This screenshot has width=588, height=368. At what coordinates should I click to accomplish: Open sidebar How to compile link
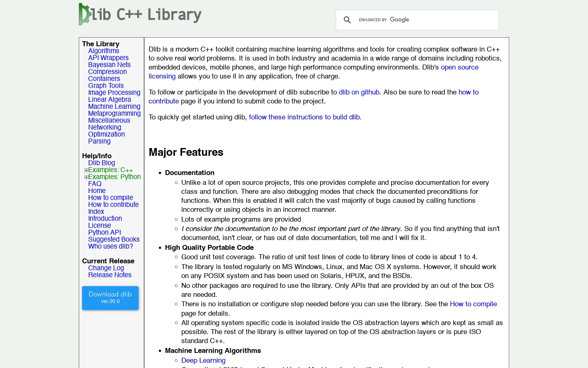(111, 197)
